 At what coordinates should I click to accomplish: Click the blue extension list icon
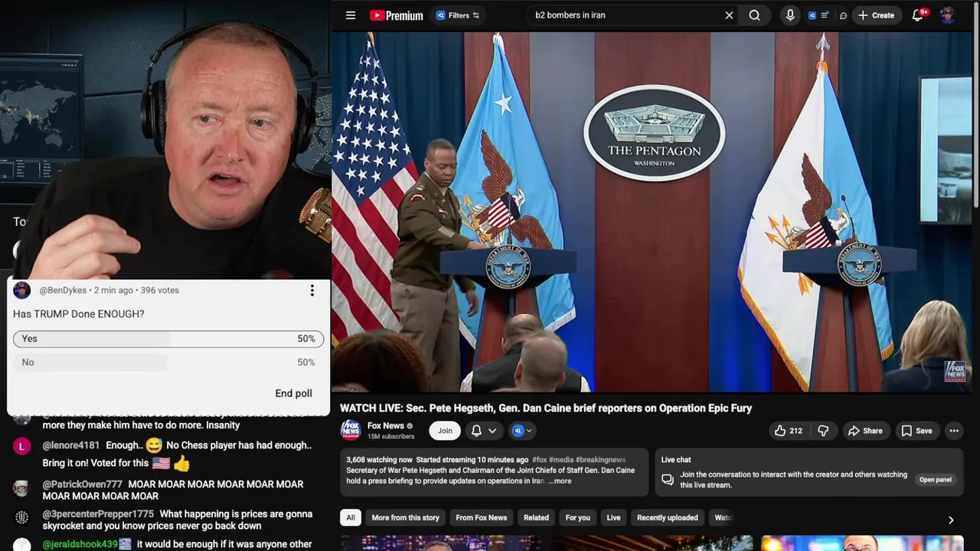pos(818,15)
